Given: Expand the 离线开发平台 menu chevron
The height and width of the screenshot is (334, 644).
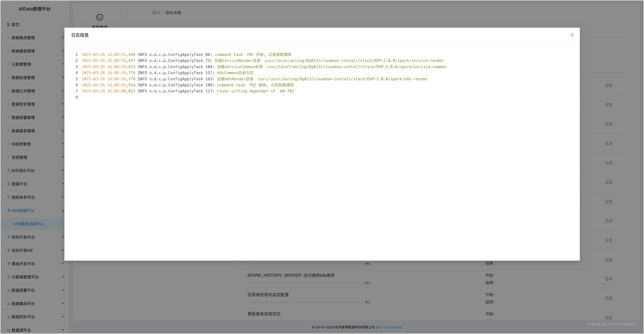Looking at the screenshot, I should coord(63,264).
